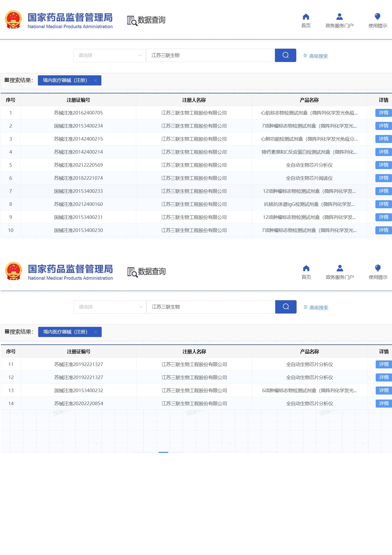Open 详情 for row 3 苏械注准20142400215
This screenshot has width=392, height=555.
[x=384, y=139]
